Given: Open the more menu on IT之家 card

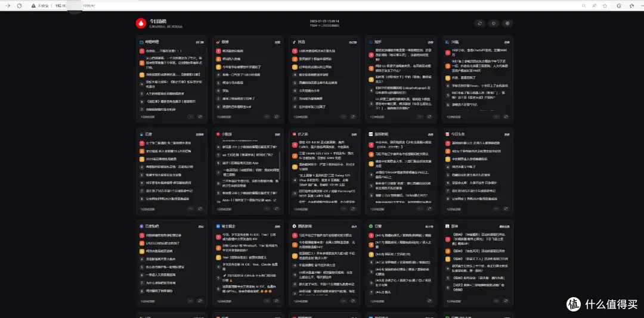Looking at the screenshot, I should click(343, 208).
